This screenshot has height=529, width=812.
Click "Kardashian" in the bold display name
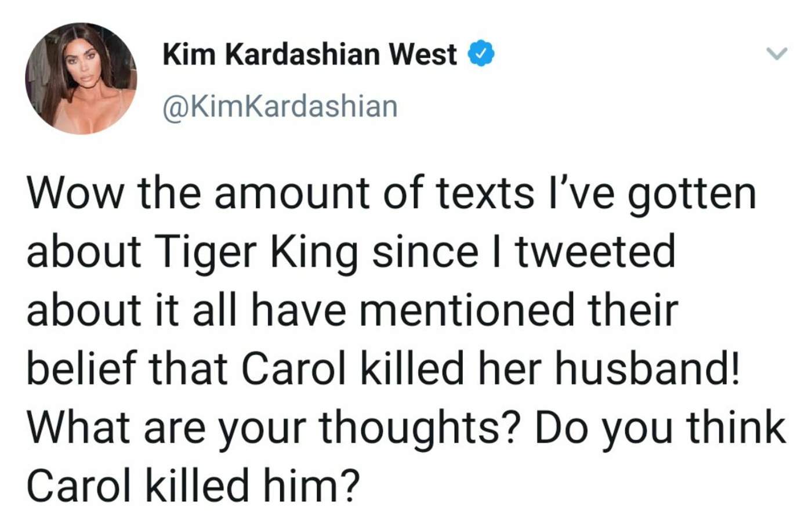302,55
